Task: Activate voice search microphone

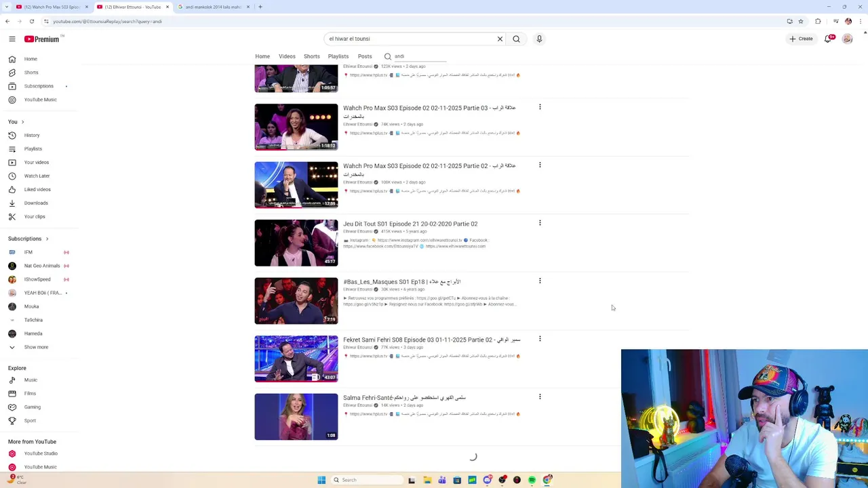Action: 539,39
